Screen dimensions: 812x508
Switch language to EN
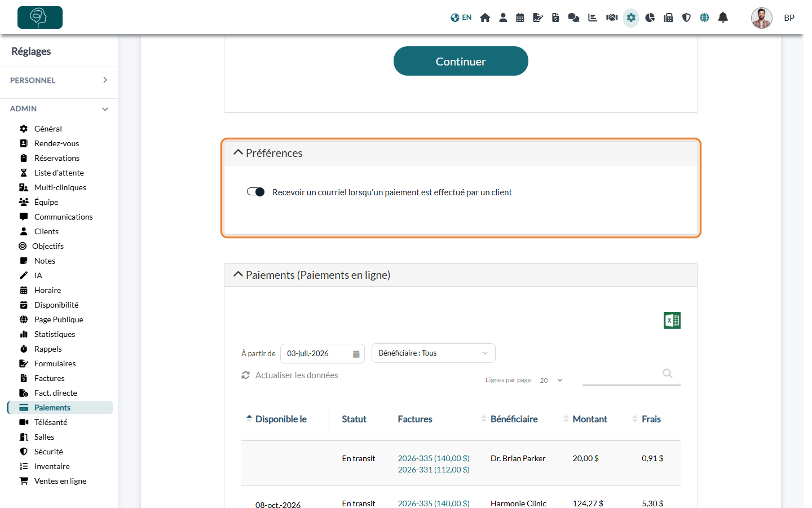click(461, 17)
